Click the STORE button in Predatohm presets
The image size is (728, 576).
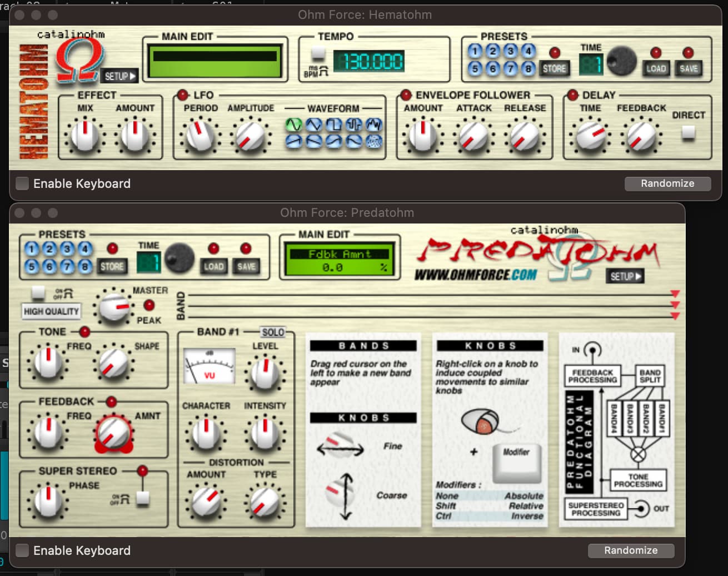coord(112,266)
